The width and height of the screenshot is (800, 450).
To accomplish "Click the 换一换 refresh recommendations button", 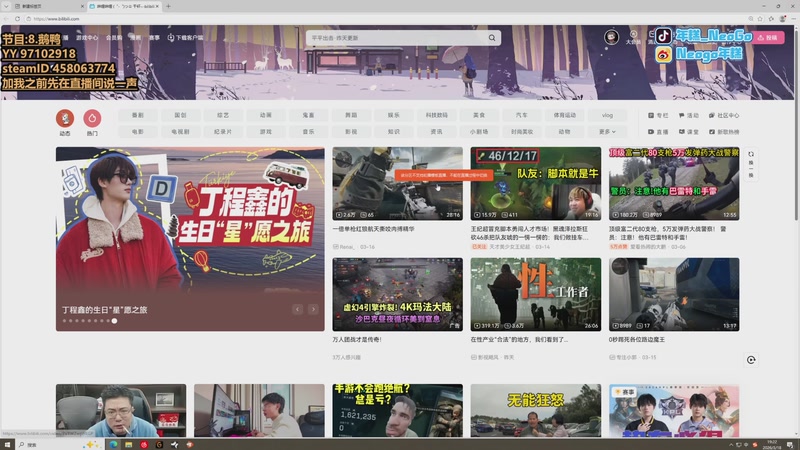I will click(x=751, y=164).
